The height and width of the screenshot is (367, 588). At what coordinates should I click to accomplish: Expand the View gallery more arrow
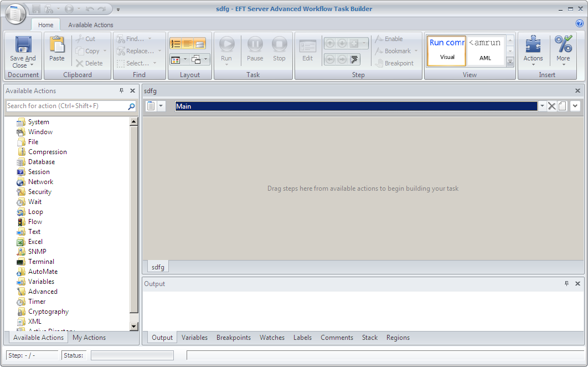[510, 62]
